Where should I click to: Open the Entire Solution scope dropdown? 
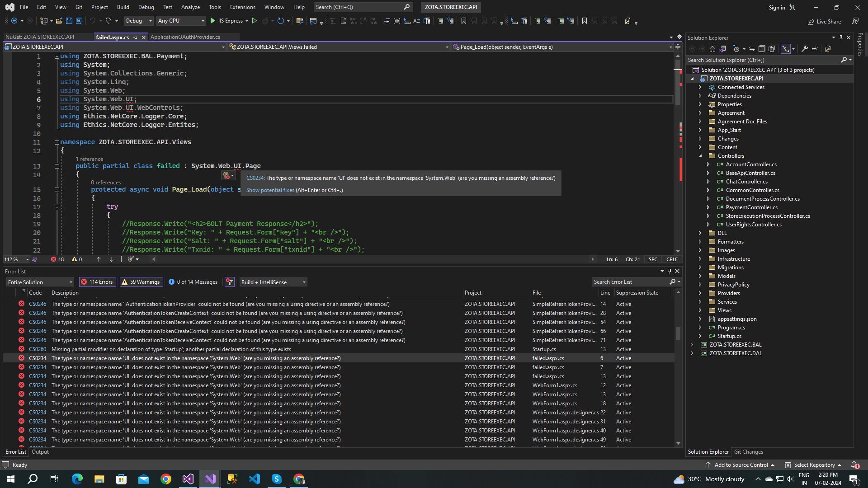40,282
